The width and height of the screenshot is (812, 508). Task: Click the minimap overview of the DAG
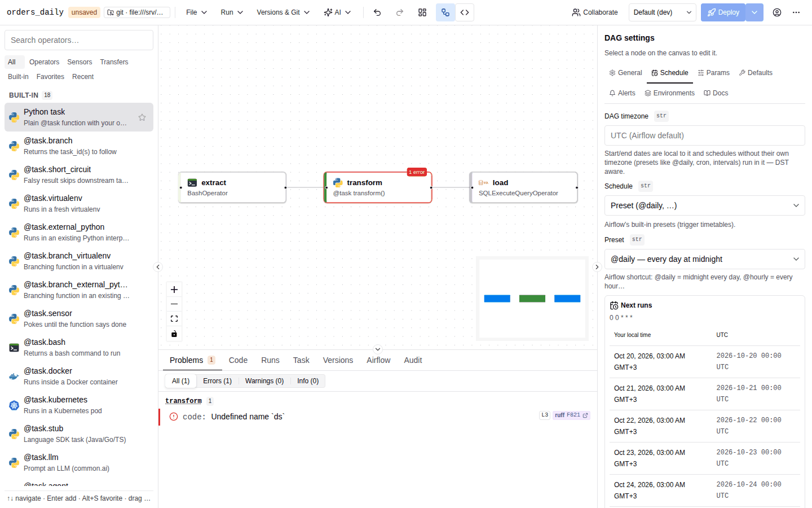[532, 299]
